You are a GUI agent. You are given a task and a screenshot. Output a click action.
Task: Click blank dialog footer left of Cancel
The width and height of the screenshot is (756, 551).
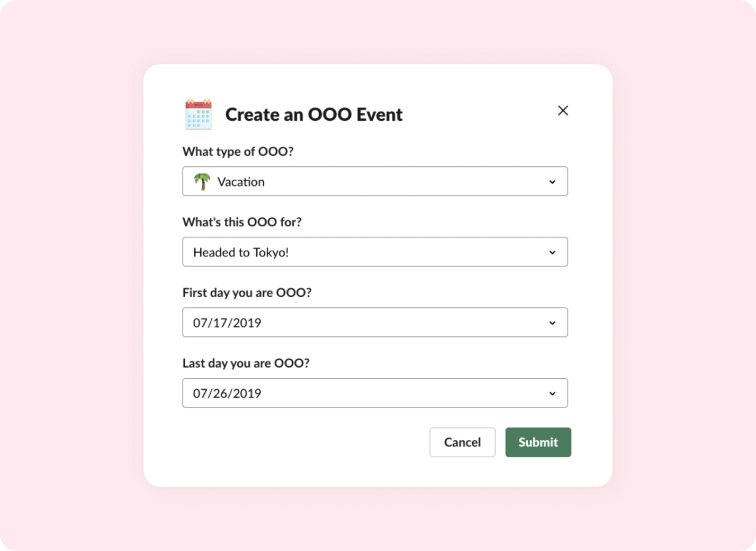[304, 442]
